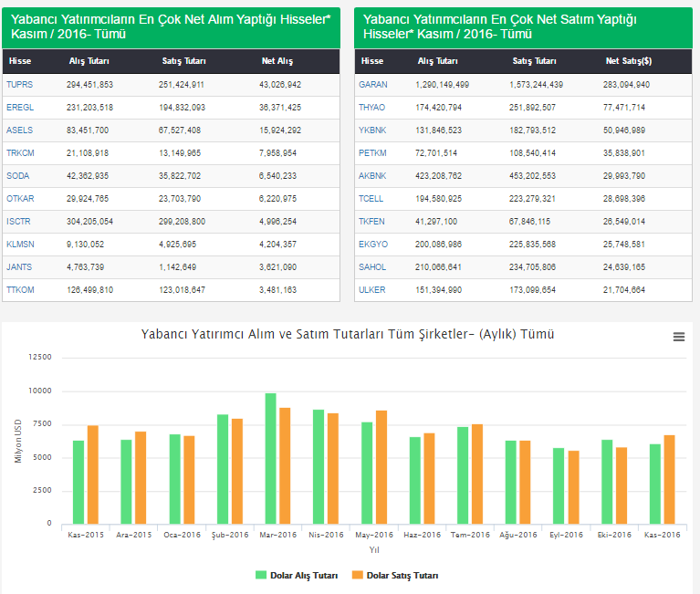
Task: Open the TCELL stock link
Action: tap(371, 198)
